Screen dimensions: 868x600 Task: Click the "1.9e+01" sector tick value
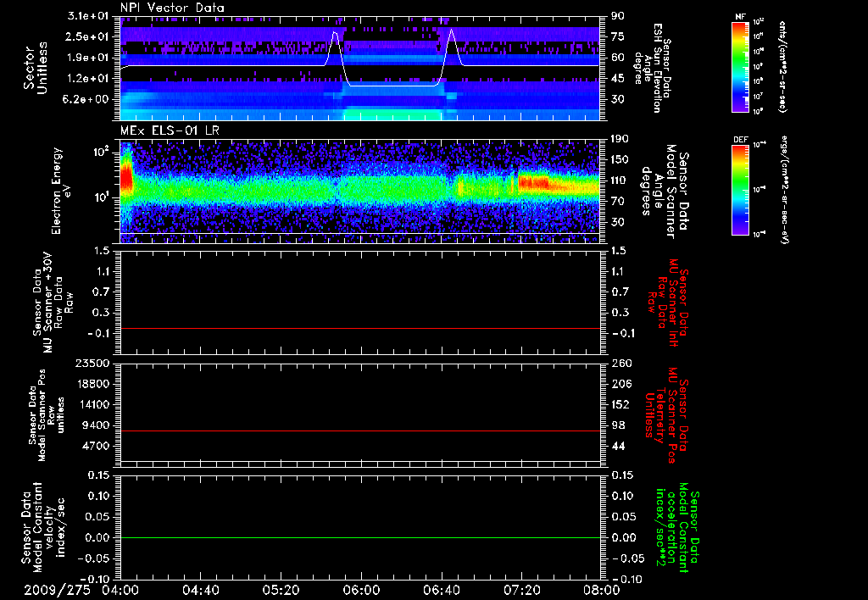[88, 58]
